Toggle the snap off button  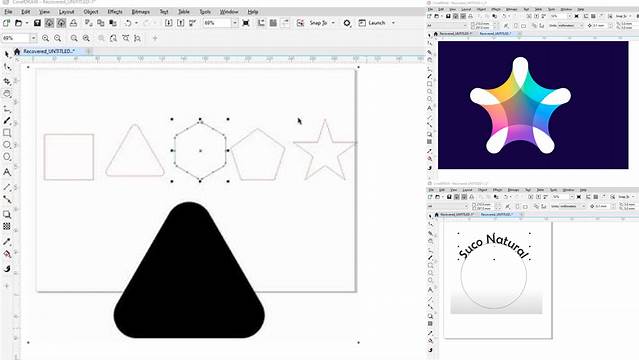(x=300, y=23)
